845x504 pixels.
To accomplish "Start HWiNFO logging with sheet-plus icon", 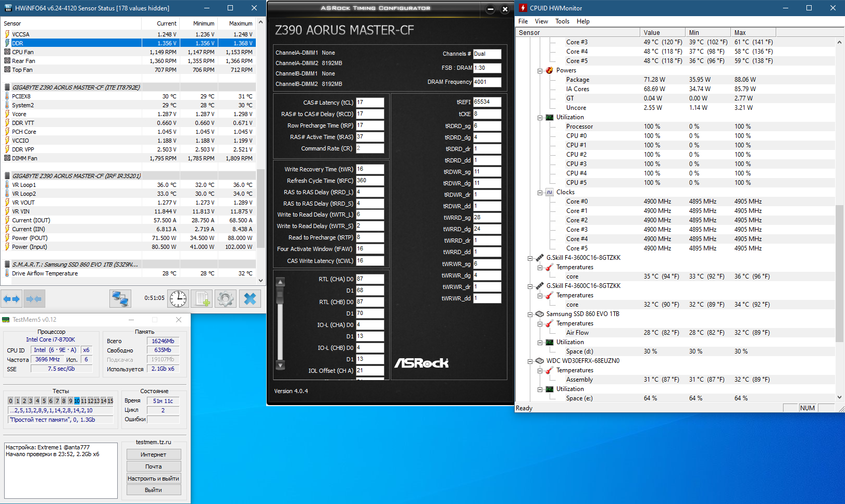I will (x=202, y=299).
